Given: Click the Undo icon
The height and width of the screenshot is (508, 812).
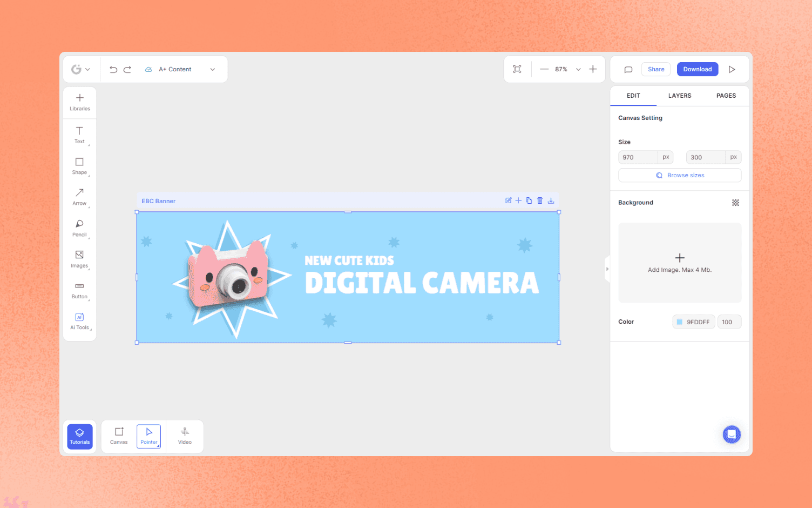Looking at the screenshot, I should tap(113, 69).
